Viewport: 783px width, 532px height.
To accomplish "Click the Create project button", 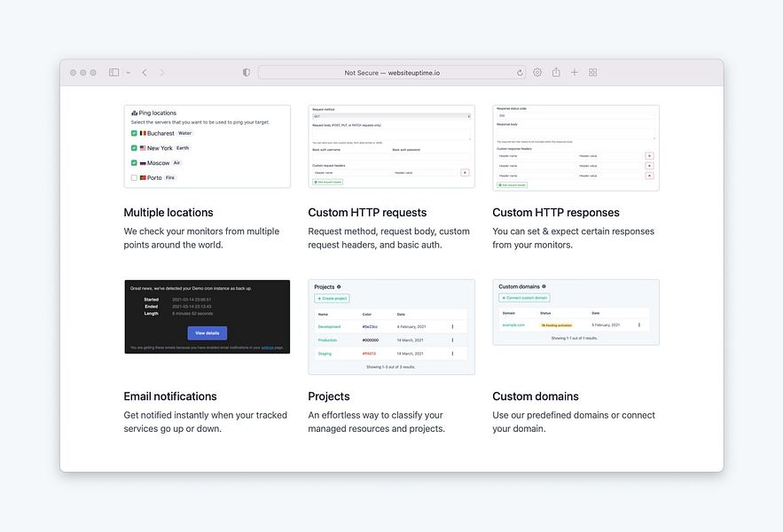I will [331, 297].
